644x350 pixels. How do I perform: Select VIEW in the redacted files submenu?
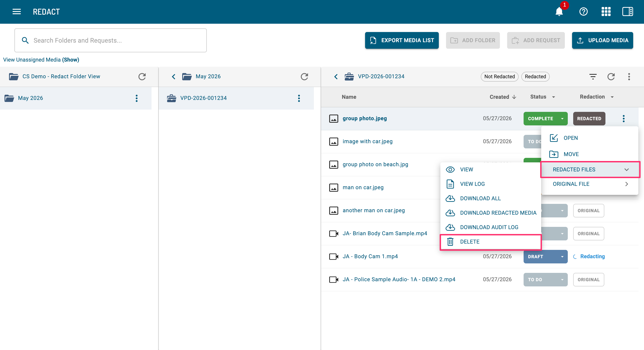pos(490,170)
